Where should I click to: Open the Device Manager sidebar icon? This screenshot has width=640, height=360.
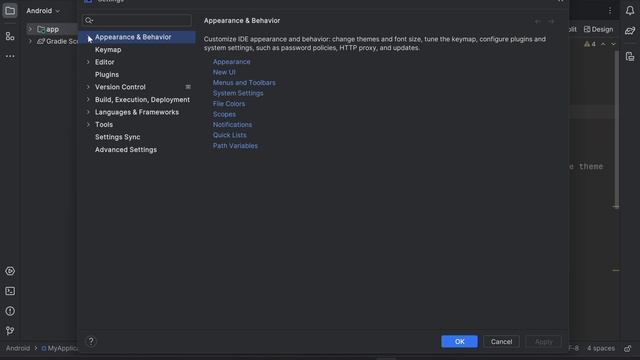(630, 57)
